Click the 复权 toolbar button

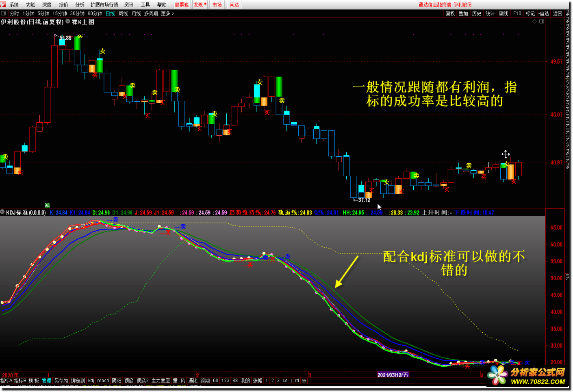point(450,13)
